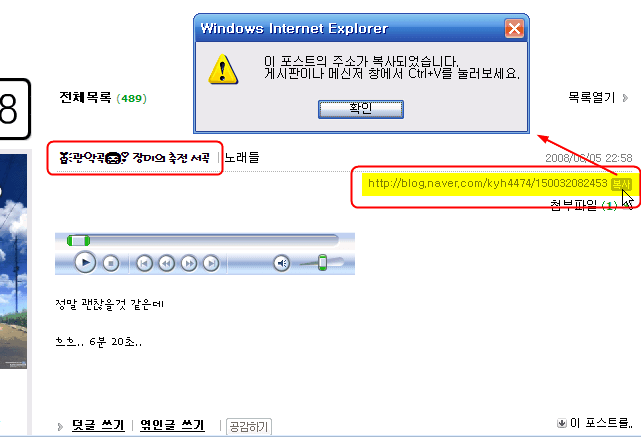Fast forward the media player
This screenshot has height=437, width=641.
[188, 264]
